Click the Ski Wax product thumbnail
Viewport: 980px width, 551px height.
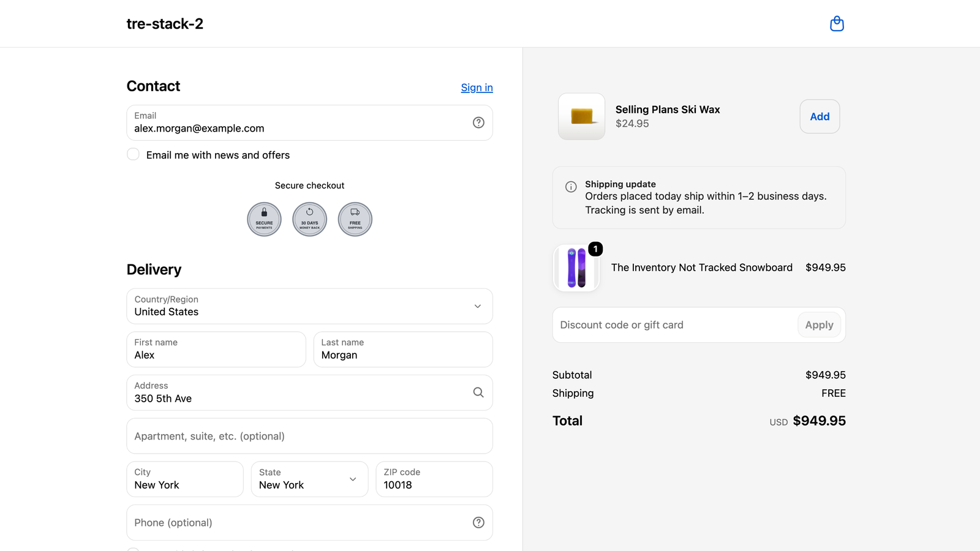pos(581,116)
